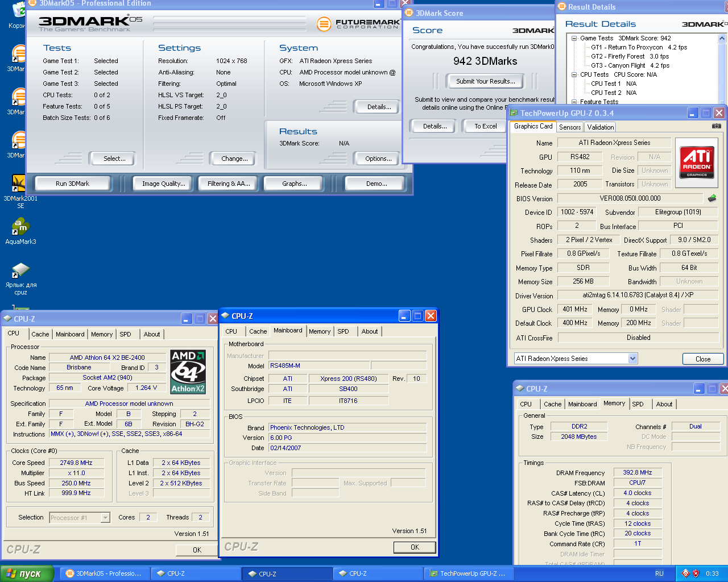Open Image Quality... tool
This screenshot has height=582, width=728.
click(x=164, y=184)
